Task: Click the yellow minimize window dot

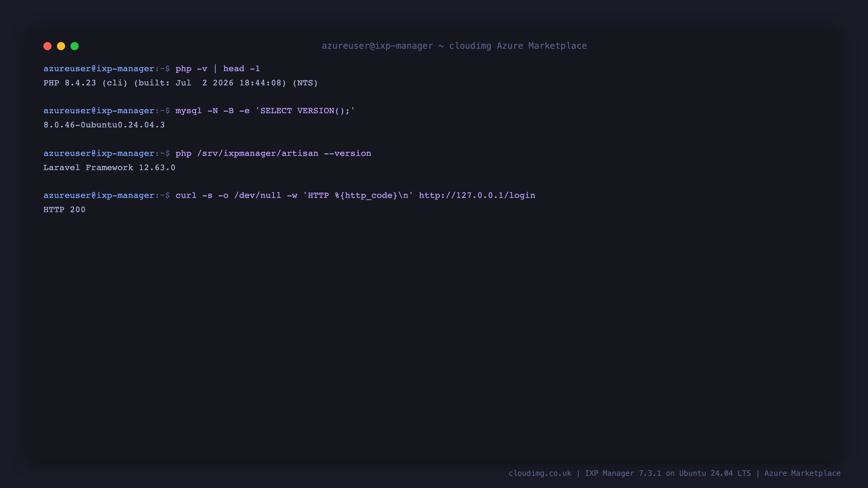Action: click(x=61, y=46)
